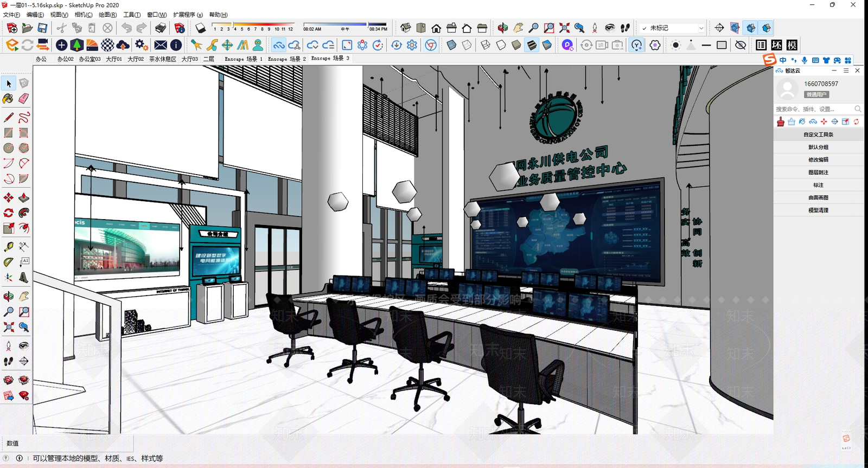868x468 pixels.
Task: Select the Orbit tool in top toolbar
Action: (503, 28)
